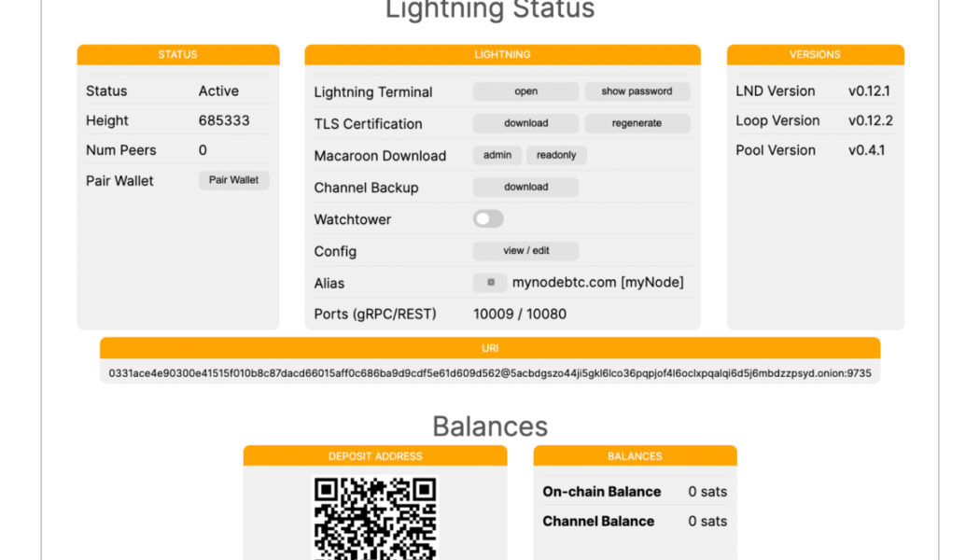Download the TLS Certification
Viewport: 980px width, 560px height.
(525, 123)
